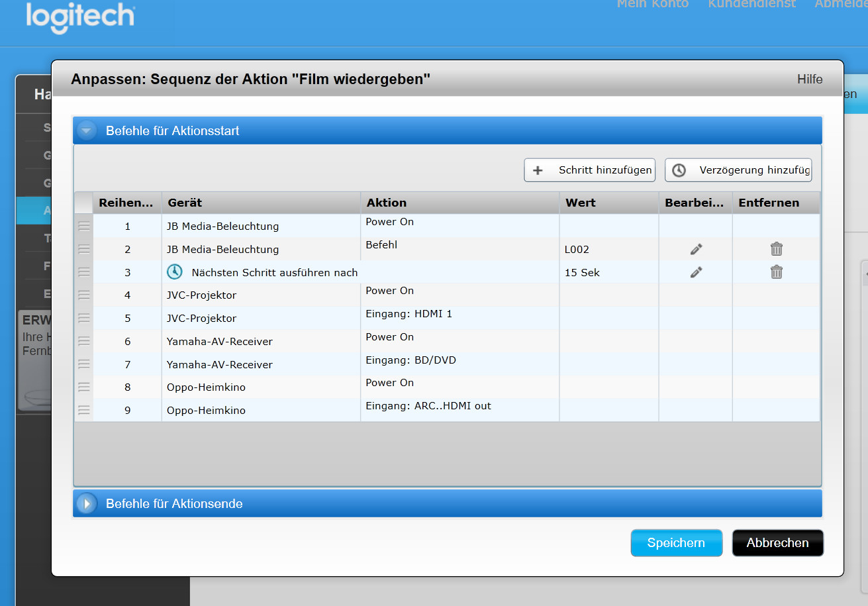Delete step 2 using trash icon
Viewport: 868px width, 606px height.
coord(776,249)
